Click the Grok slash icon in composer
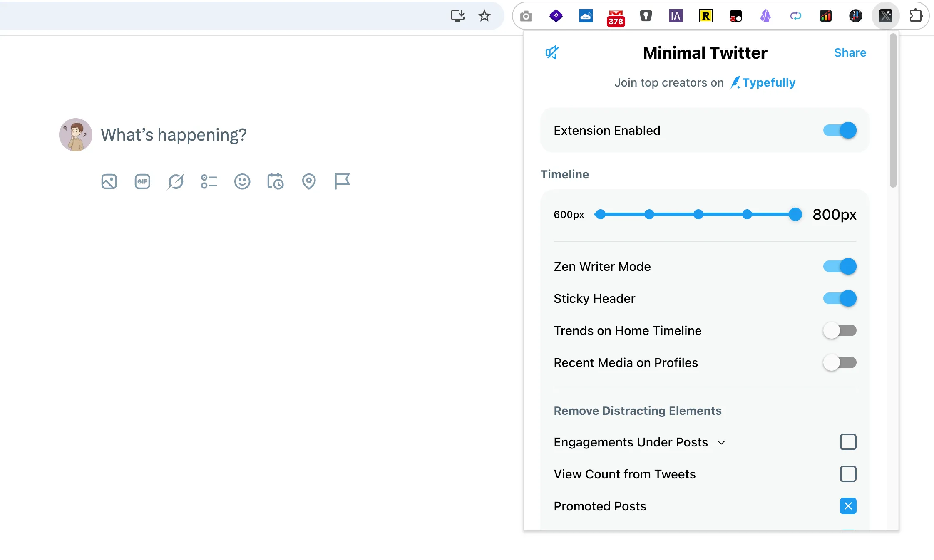Image resolution: width=934 pixels, height=560 pixels. click(x=176, y=182)
